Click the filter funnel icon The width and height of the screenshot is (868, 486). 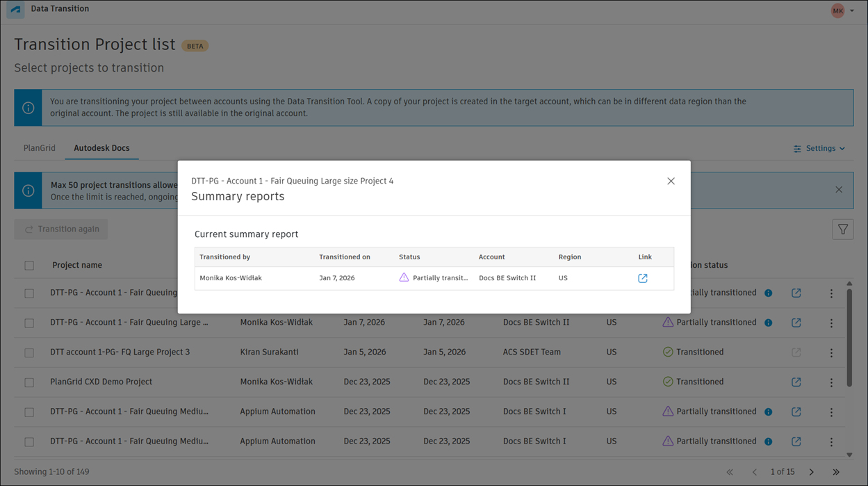[842, 229]
